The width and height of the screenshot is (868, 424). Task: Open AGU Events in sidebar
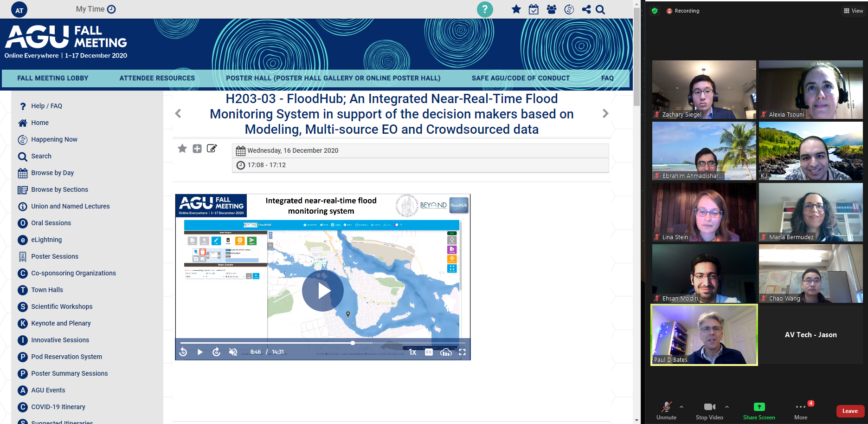(48, 390)
